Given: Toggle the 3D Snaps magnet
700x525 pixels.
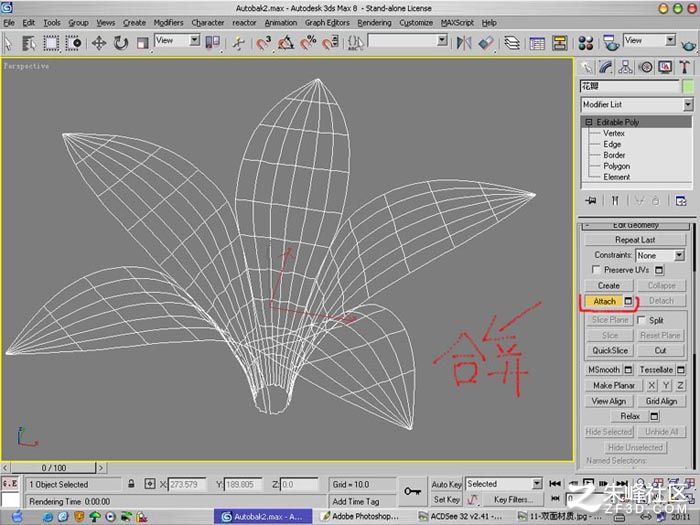Looking at the screenshot, I should (x=263, y=43).
